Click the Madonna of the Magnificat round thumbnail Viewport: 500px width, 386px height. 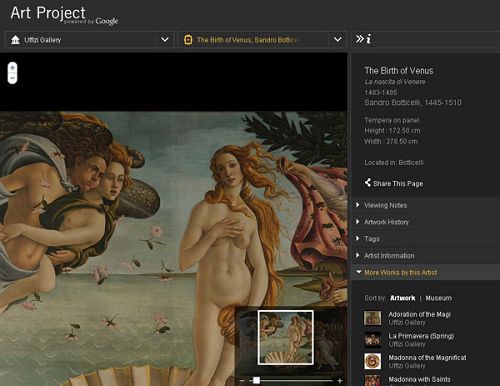[x=372, y=361]
